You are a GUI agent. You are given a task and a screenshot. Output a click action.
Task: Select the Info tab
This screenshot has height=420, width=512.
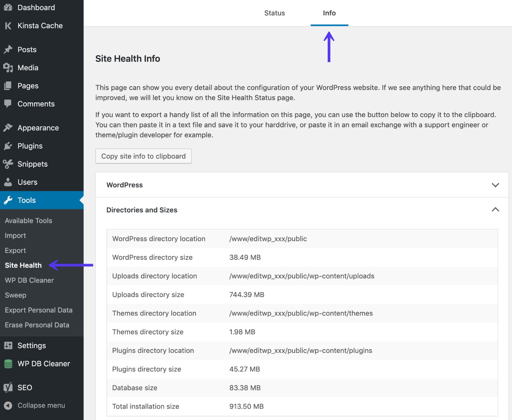(x=329, y=13)
